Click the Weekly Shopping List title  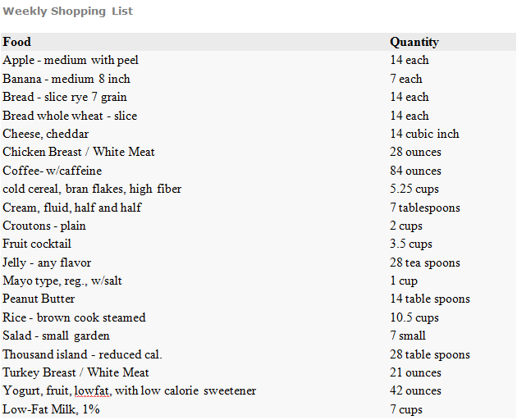[67, 11]
